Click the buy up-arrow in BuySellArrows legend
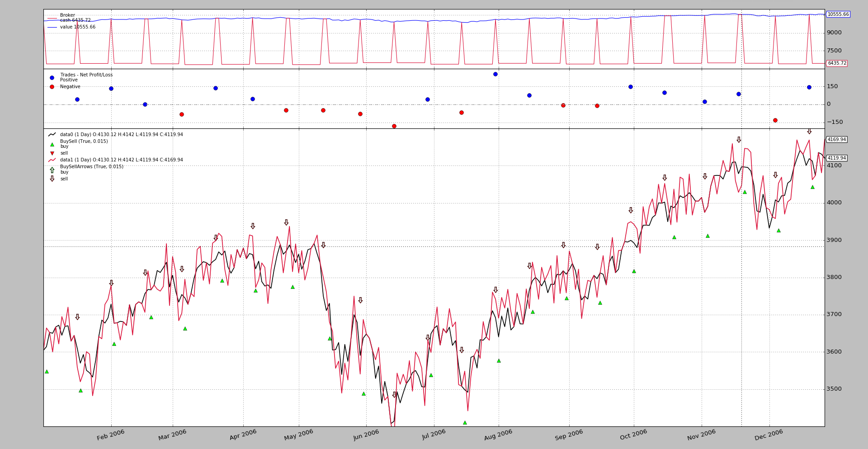This screenshot has height=449, width=868. [x=52, y=170]
